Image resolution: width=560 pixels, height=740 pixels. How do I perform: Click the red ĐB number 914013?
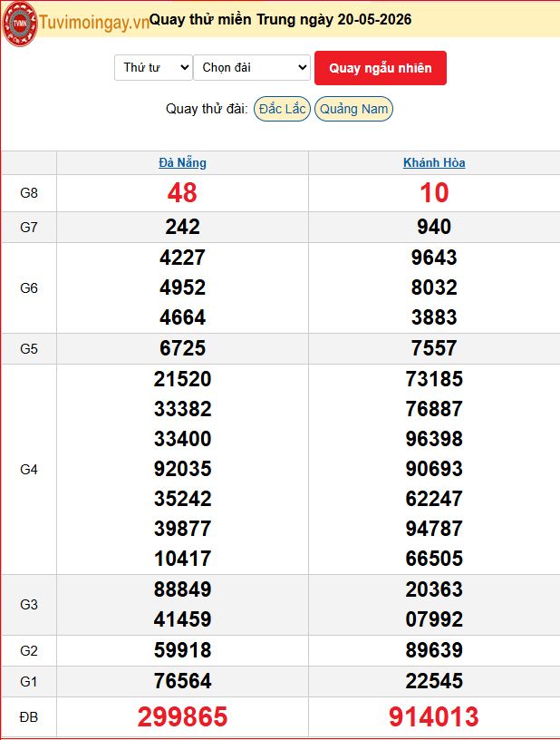[x=434, y=716]
